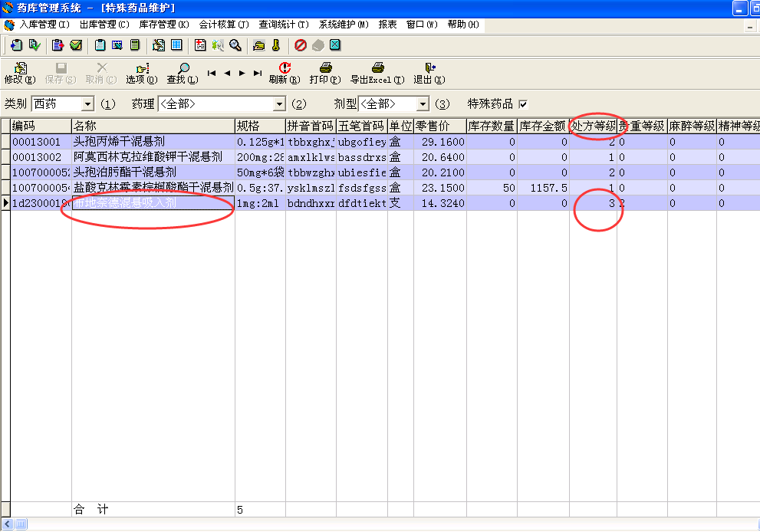
Task: Open the 报表 menu
Action: (388, 25)
